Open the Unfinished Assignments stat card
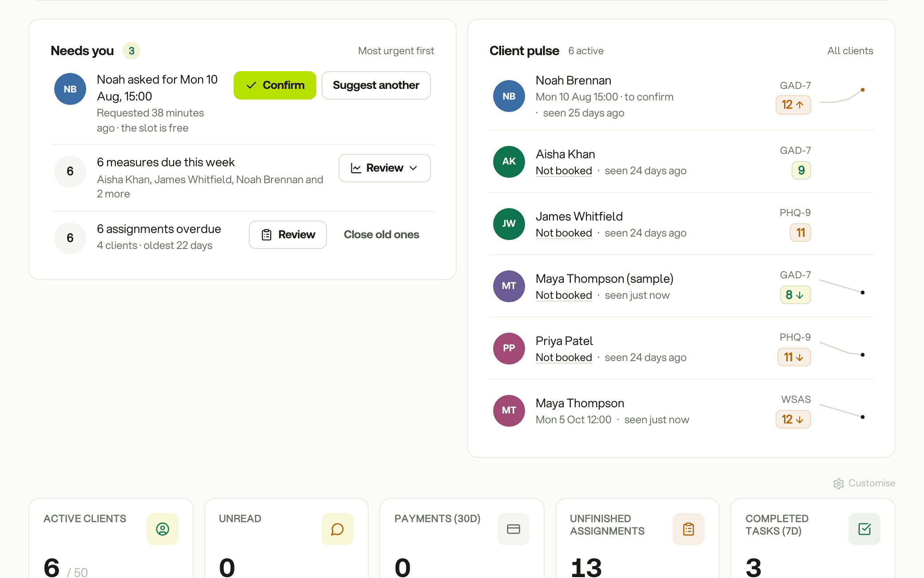Viewport: 924px width, 578px height. [637, 538]
